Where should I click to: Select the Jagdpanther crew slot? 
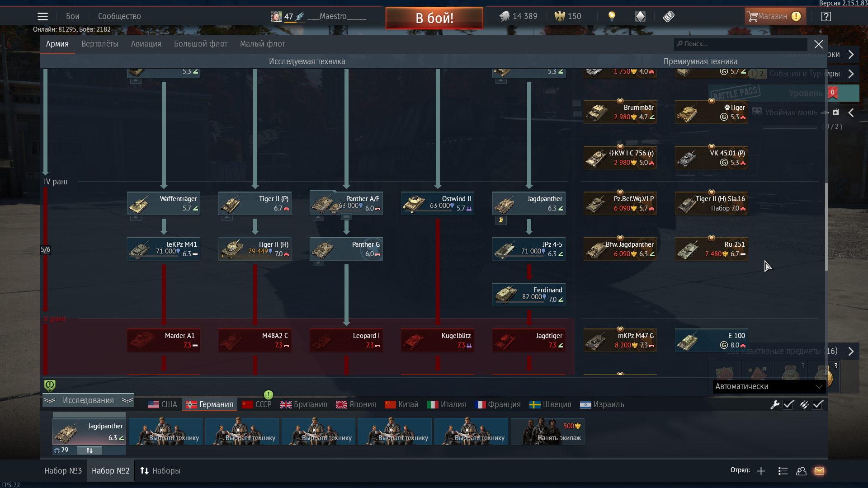pos(89,432)
